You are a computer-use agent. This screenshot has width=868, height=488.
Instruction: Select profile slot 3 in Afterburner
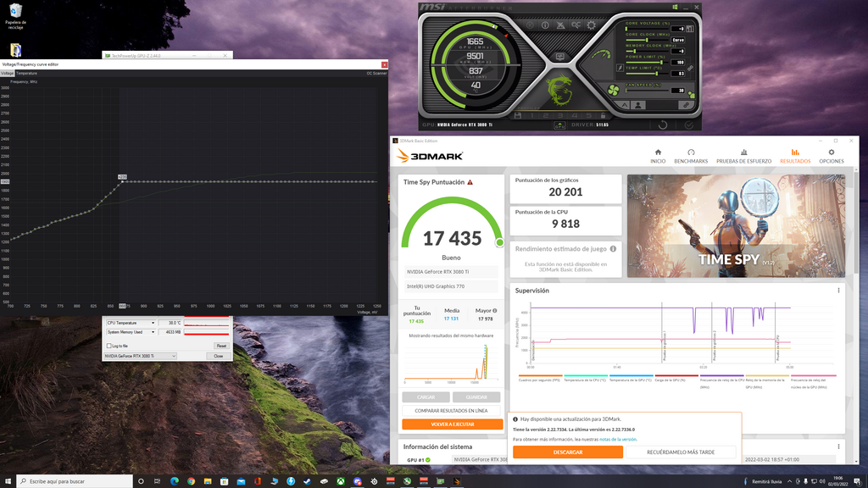pyautogui.click(x=560, y=115)
